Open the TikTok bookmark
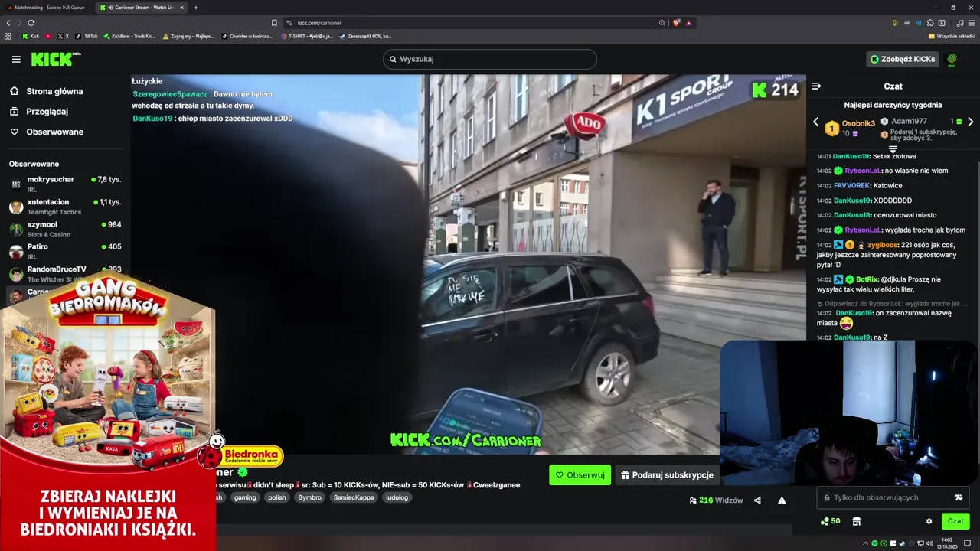The height and width of the screenshot is (551, 980). (x=87, y=36)
